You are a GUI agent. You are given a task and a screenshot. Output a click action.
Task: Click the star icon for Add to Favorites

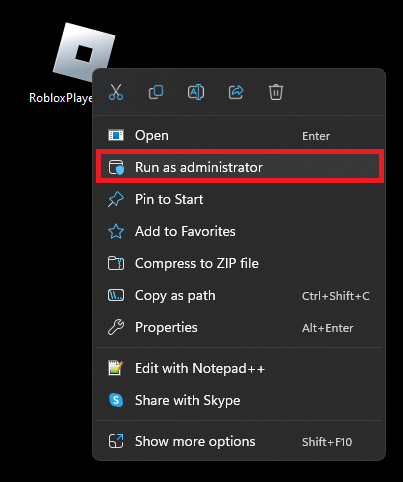coord(116,231)
